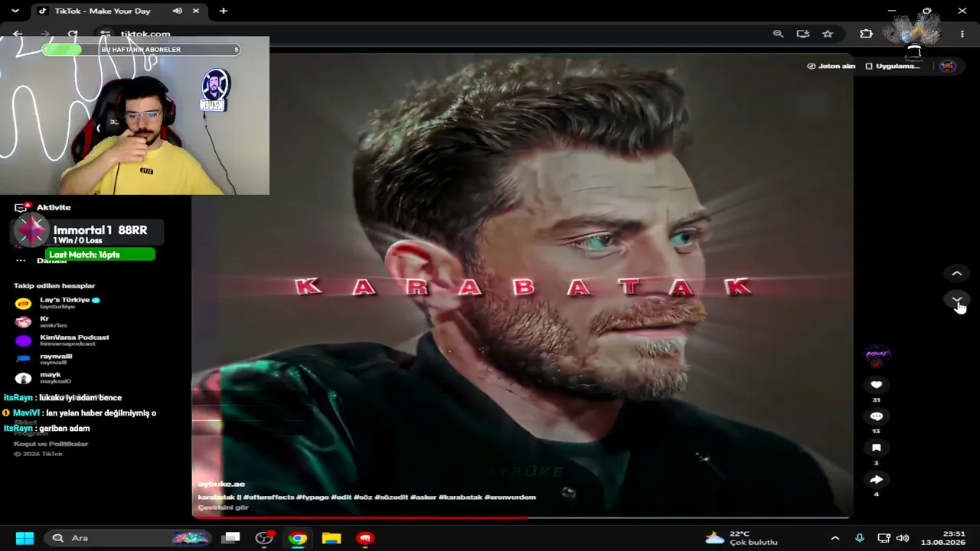The image size is (980, 551).
Task: Open the Chrome icon on the taskbar
Action: tap(298, 538)
